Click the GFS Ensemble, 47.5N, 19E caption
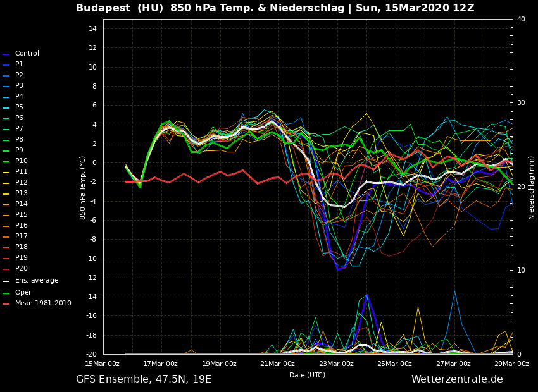The image size is (538, 392). [144, 379]
